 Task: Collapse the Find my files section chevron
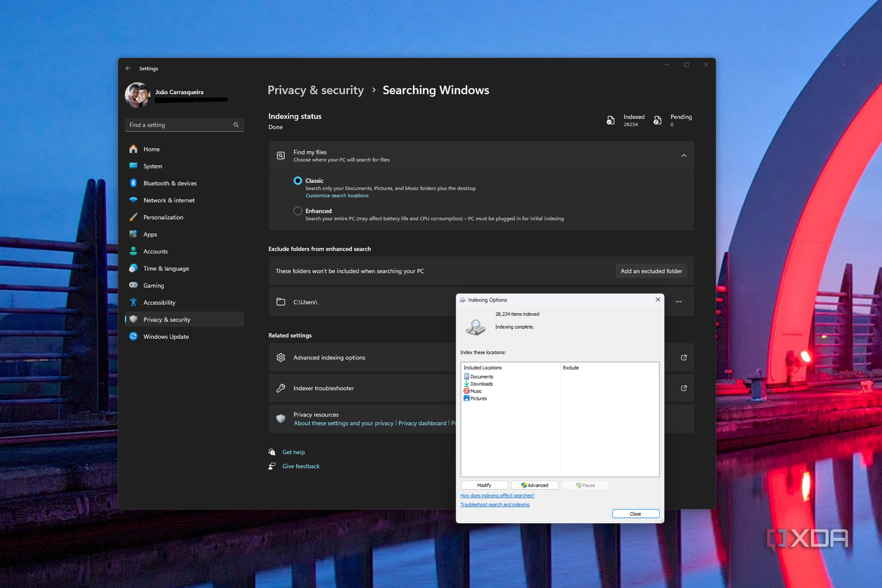[x=684, y=156]
